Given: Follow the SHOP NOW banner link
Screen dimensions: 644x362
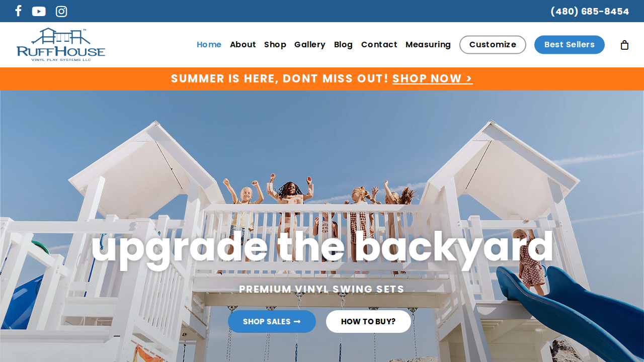Looking at the screenshot, I should point(433,79).
